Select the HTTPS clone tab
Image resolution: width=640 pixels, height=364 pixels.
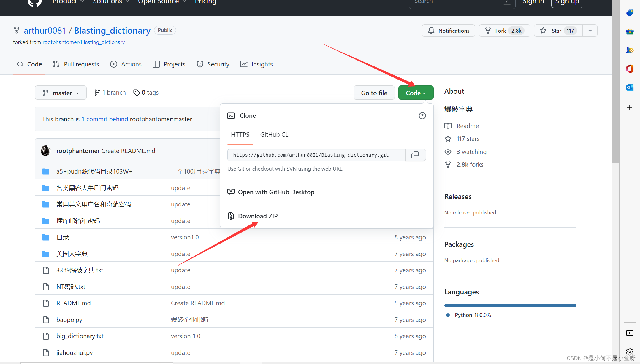point(240,135)
